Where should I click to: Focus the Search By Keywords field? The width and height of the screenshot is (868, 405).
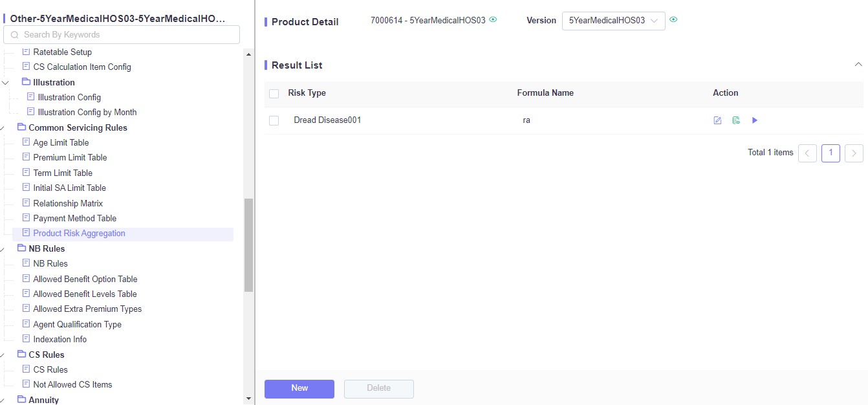(x=122, y=35)
